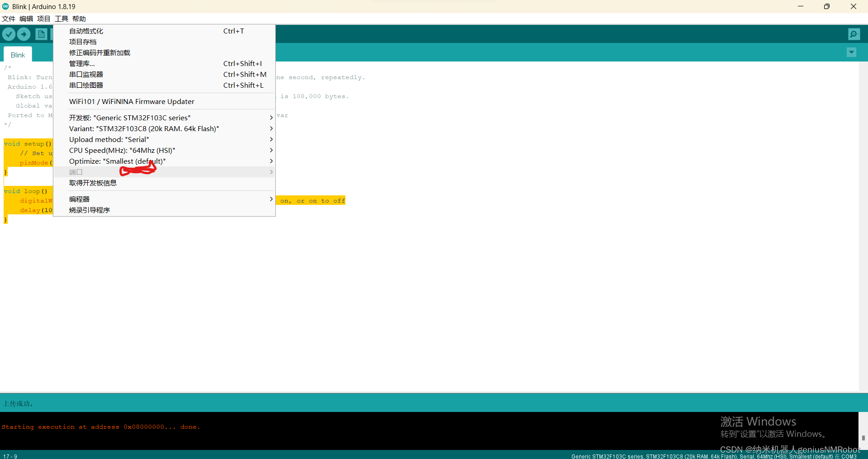Click the line number 17 - 9 indicator

10,456
